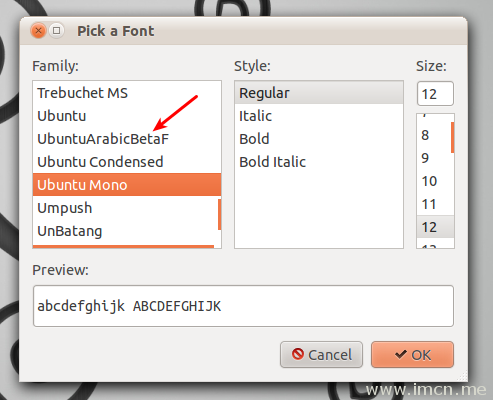Click the Size list scrollbar
This screenshot has height=400, width=493.
coord(452,137)
